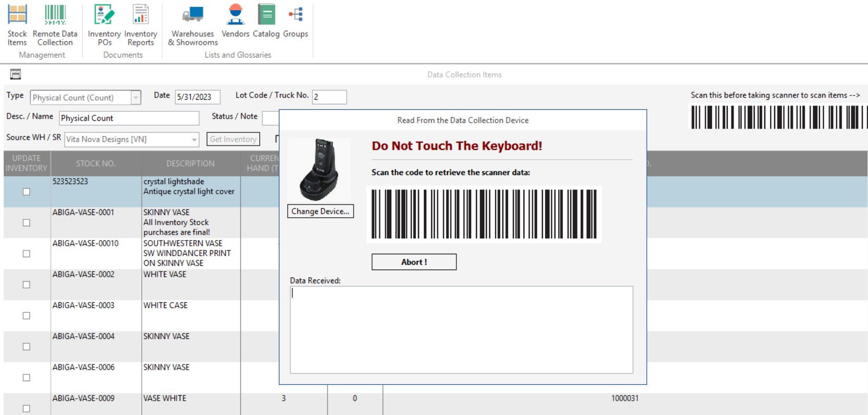Click the print icon above the Type field

15,74
